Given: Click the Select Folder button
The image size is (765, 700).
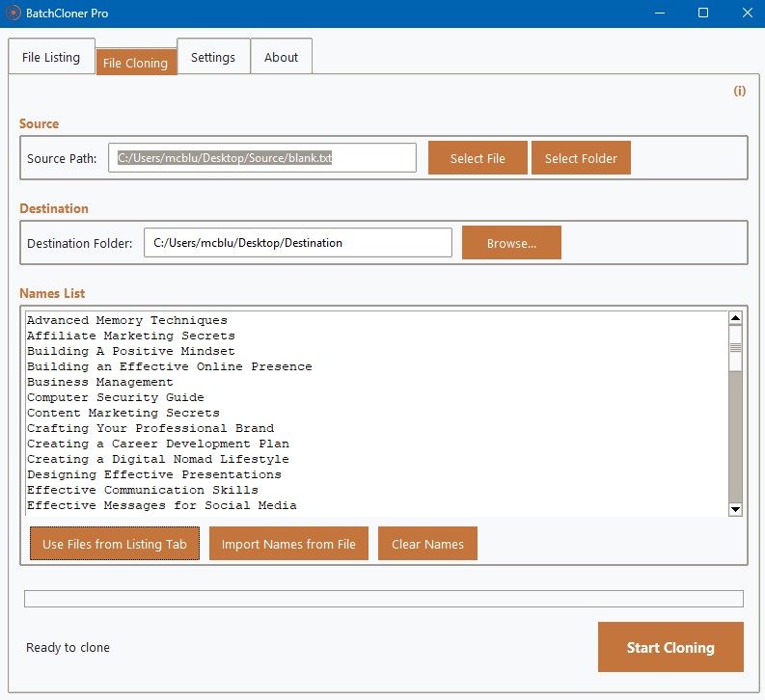Looking at the screenshot, I should click(581, 158).
